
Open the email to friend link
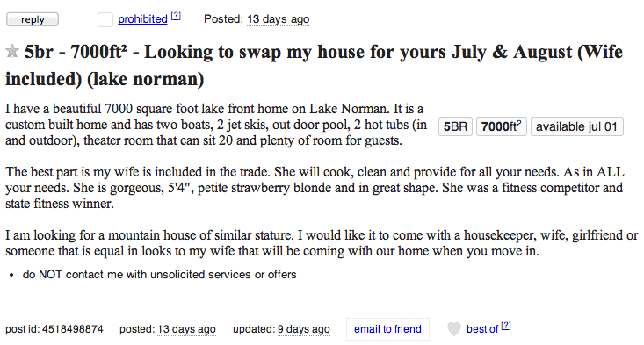[387, 329]
